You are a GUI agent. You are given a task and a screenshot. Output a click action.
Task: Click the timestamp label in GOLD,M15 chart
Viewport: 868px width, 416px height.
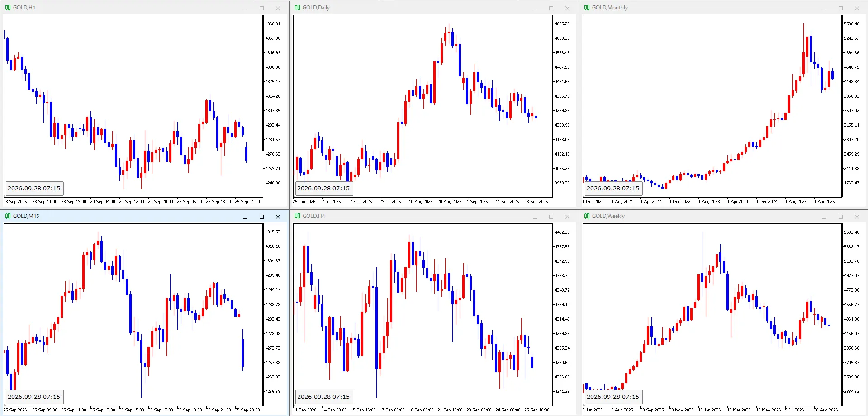tap(34, 397)
